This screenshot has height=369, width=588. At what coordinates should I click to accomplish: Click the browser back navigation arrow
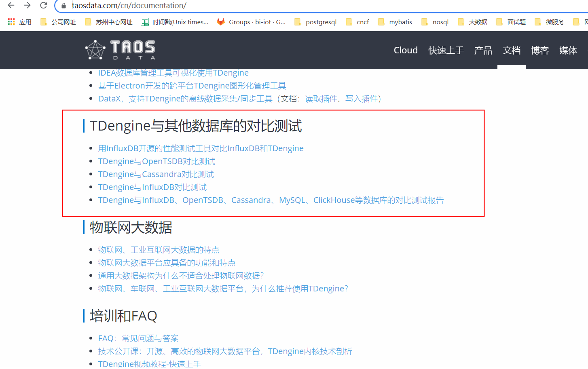(x=11, y=6)
